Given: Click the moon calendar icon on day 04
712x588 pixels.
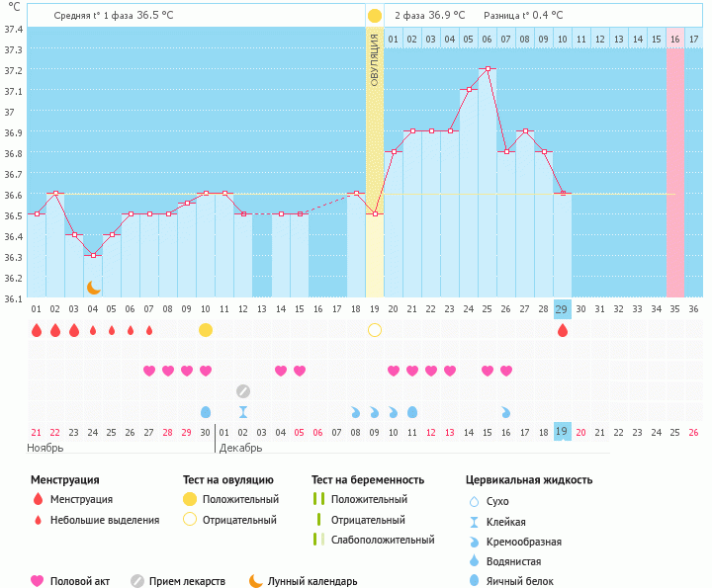Looking at the screenshot, I should click(x=93, y=287).
